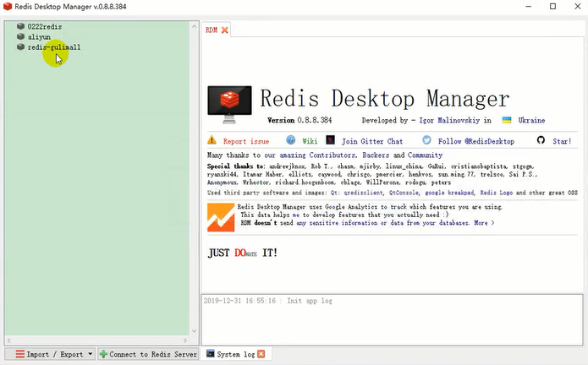This screenshot has width=588, height=365.
Task: Click the connection tree scroll down arrow
Action: click(x=195, y=331)
